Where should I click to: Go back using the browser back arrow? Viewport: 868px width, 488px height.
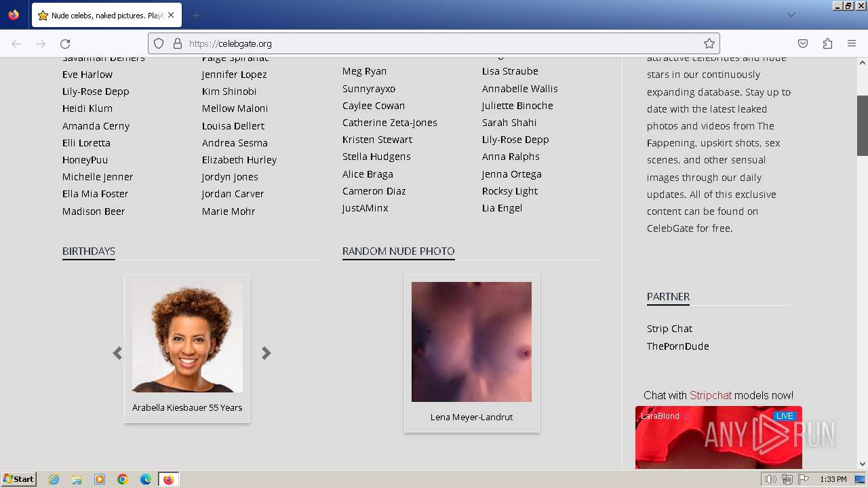tap(16, 43)
